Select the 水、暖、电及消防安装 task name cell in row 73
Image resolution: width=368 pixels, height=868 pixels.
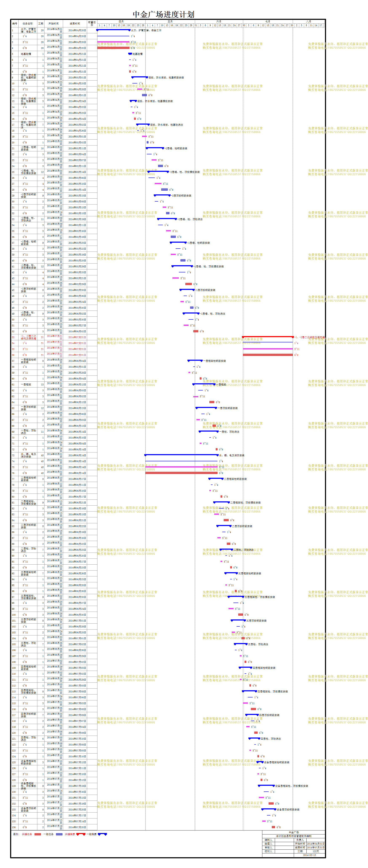pos(28,455)
